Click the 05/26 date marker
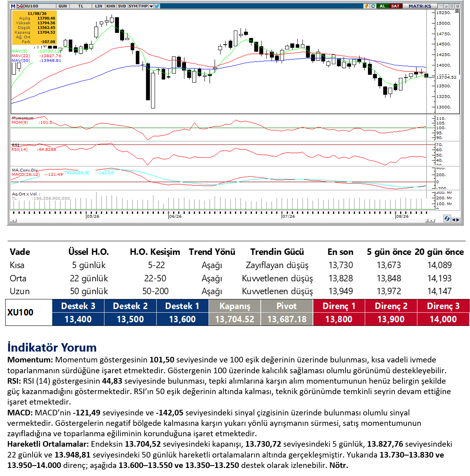 click(93, 216)
